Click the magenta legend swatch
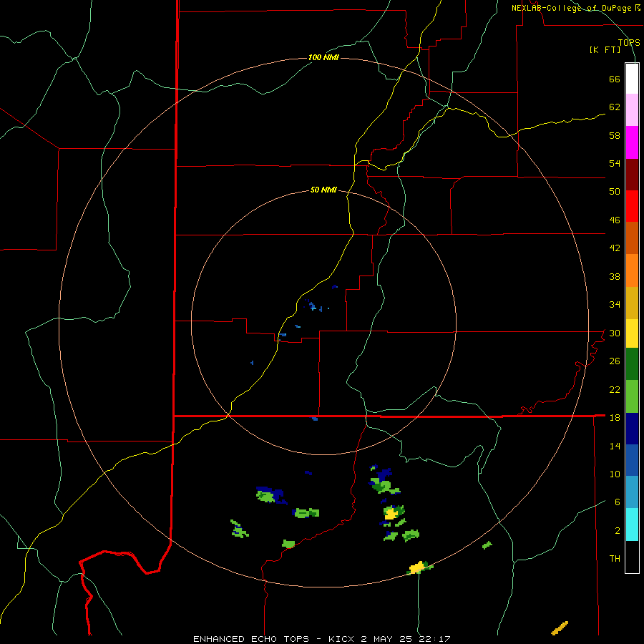This screenshot has height=644, width=644. [x=632, y=142]
